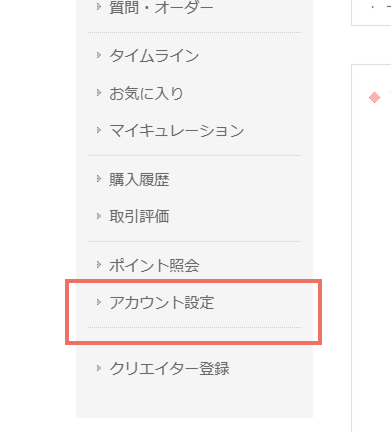Open アカウント設定 account settings

coord(162,303)
